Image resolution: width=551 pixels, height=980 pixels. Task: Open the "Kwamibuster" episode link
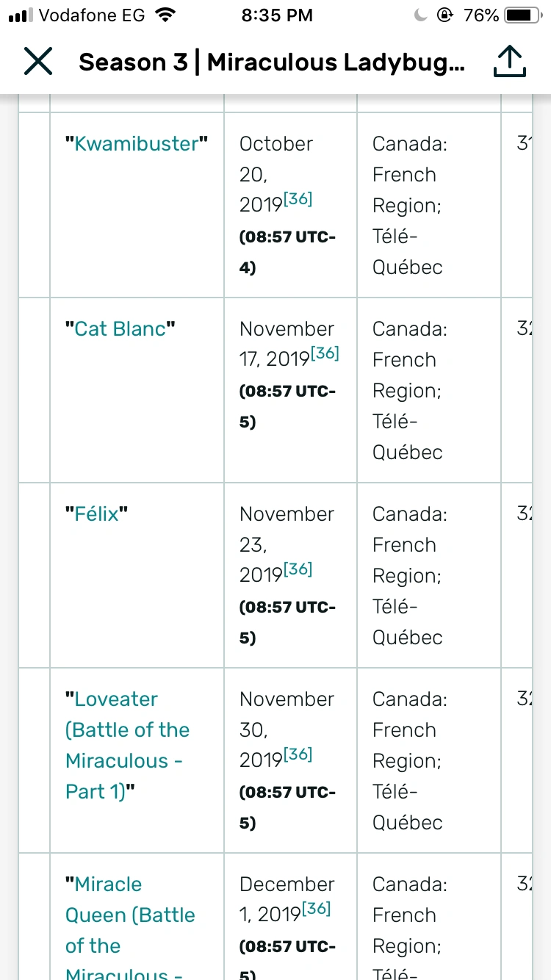137,144
